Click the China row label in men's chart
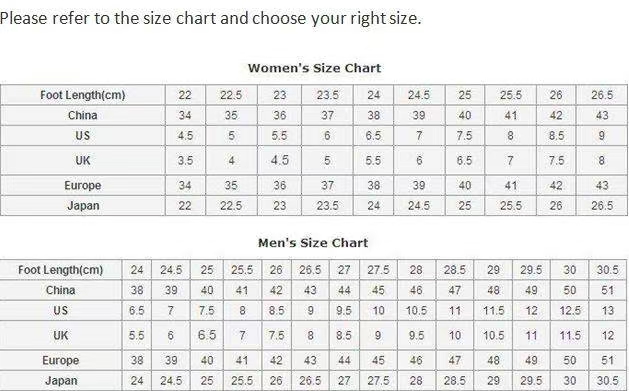The width and height of the screenshot is (629, 391). (x=61, y=290)
